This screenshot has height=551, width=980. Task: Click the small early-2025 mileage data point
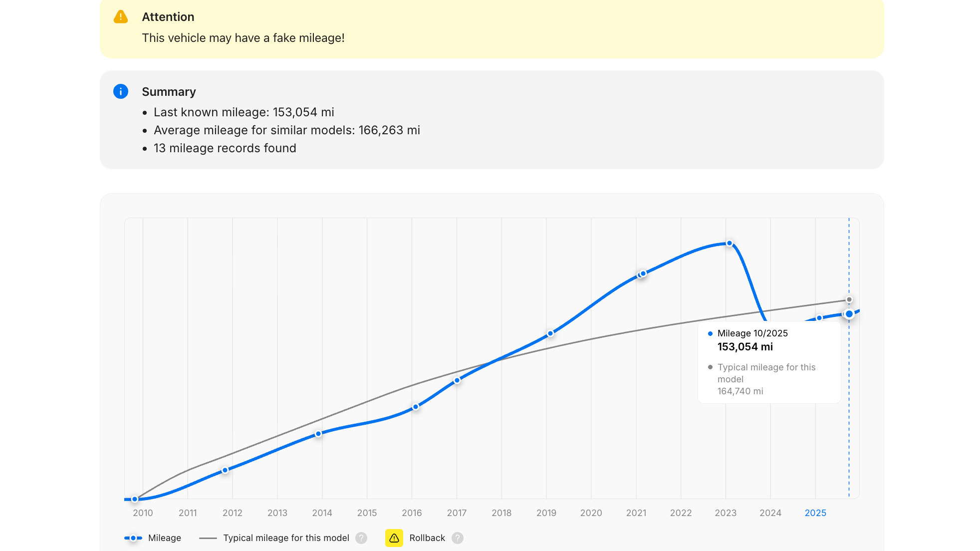pos(819,318)
